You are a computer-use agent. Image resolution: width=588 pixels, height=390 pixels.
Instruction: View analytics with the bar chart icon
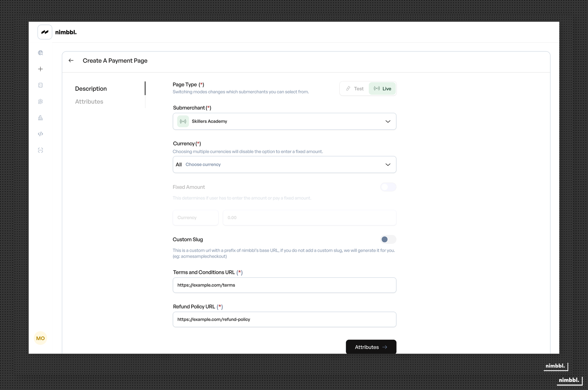click(40, 118)
